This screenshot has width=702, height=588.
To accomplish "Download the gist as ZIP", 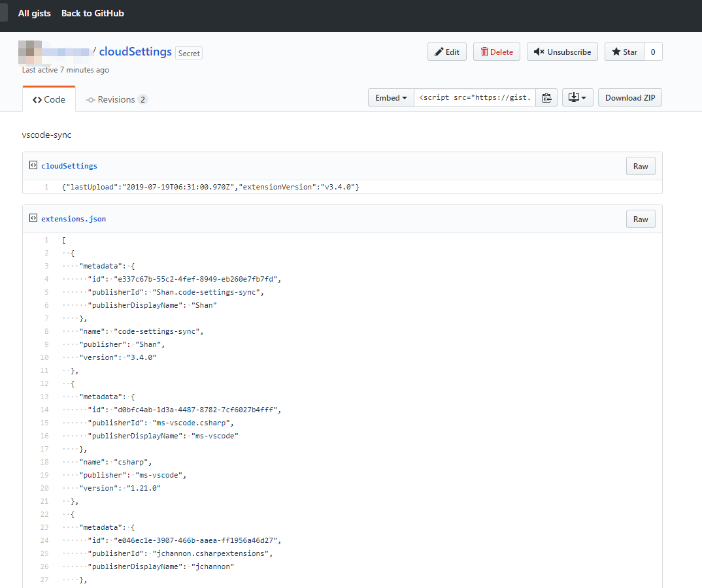I will pos(630,98).
